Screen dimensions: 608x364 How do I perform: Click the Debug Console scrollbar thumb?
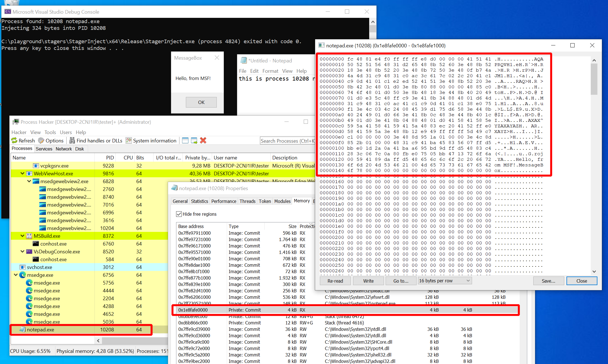point(373,29)
